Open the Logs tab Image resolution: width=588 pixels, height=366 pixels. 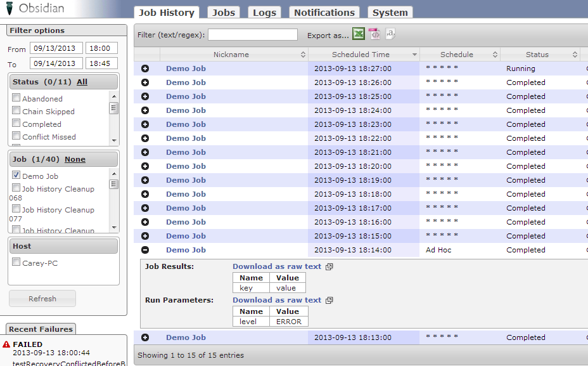264,13
